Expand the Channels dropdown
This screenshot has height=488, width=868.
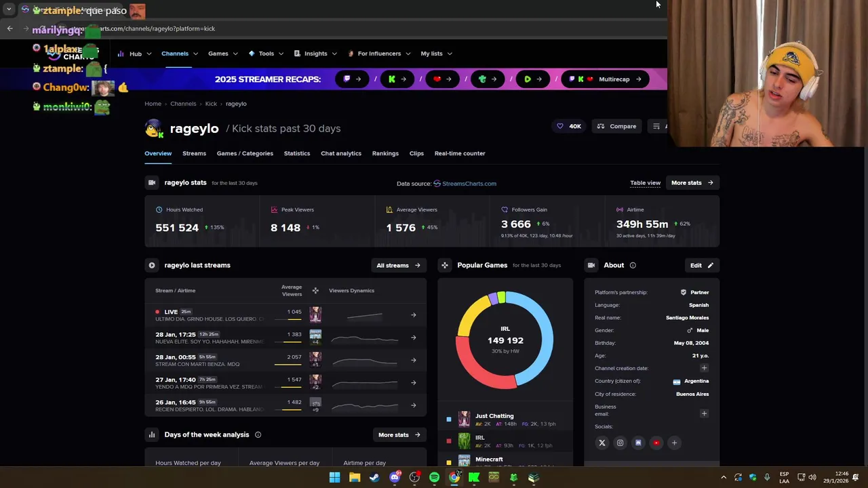tap(179, 54)
